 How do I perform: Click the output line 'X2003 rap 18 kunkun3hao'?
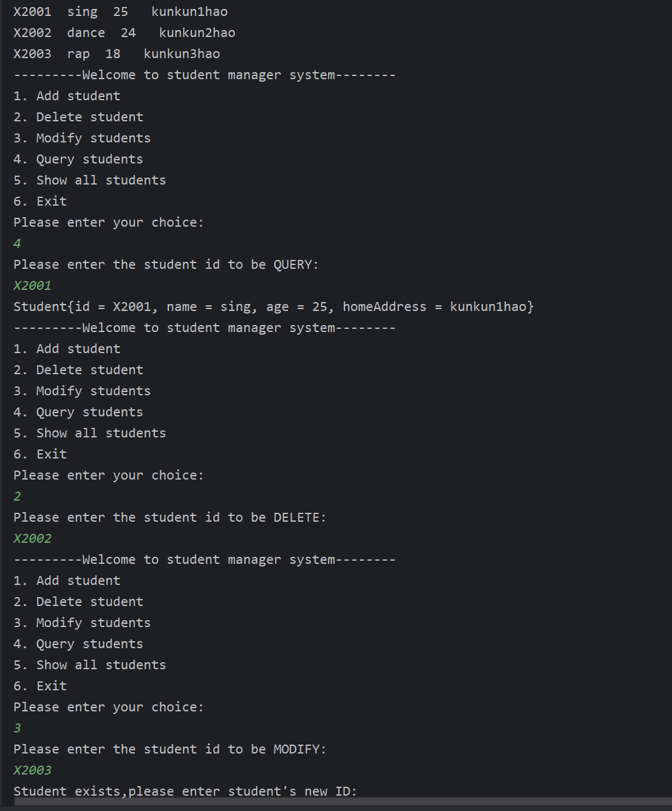pyautogui.click(x=116, y=54)
